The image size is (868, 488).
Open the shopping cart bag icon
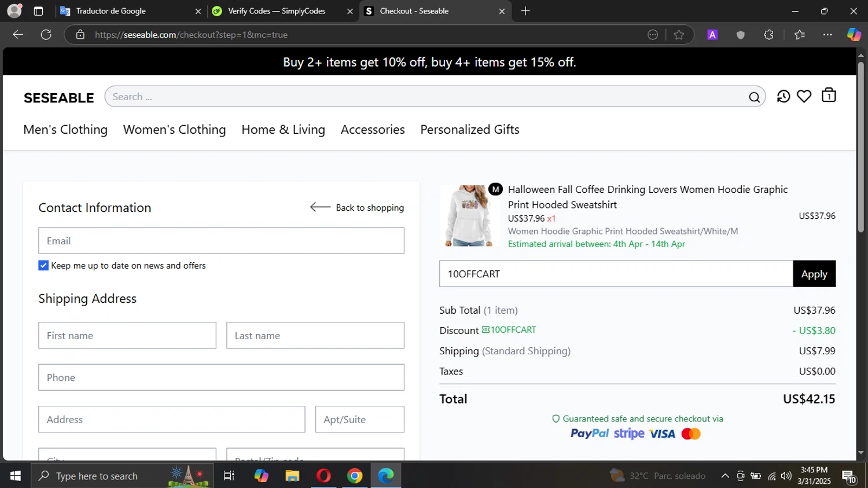click(829, 95)
